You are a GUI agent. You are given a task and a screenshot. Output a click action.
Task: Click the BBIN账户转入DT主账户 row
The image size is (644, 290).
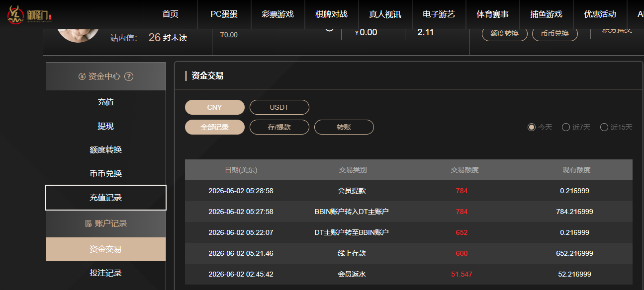[x=409, y=212]
